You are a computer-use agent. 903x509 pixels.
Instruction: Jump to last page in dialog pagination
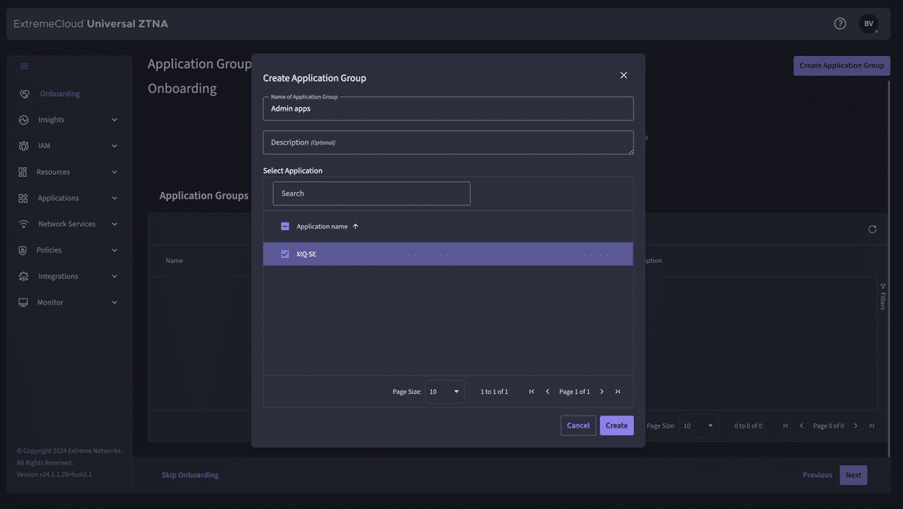pos(618,392)
